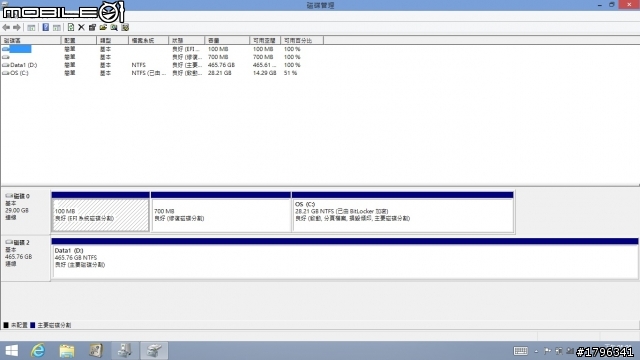640x360 pixels.
Task: Sort by the Status column header
Action: 187,40
